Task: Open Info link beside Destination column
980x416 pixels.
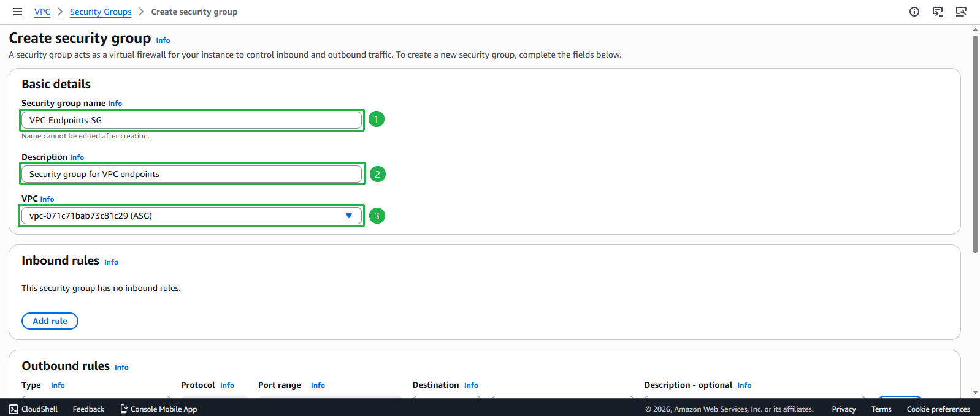Action: click(x=471, y=385)
